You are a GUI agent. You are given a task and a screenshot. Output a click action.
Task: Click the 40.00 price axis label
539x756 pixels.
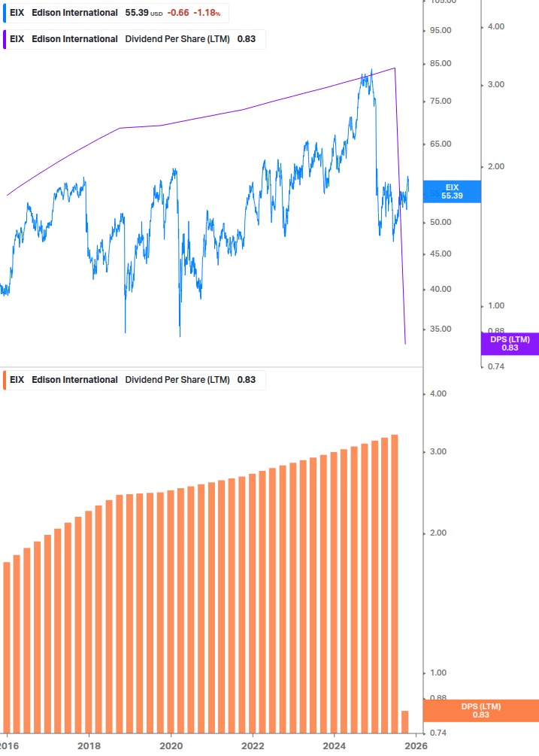(441, 290)
